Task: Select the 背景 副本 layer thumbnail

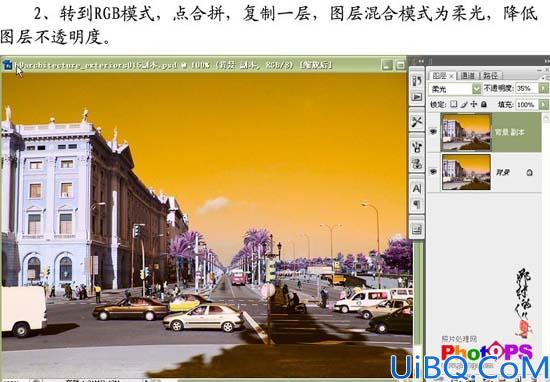Action: point(466,132)
